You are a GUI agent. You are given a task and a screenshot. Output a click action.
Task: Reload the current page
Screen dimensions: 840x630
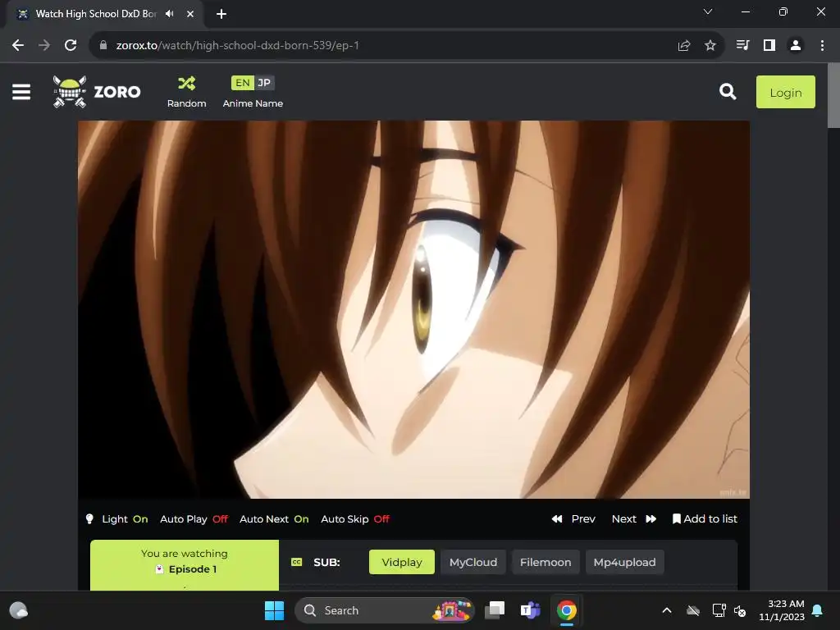coord(71,46)
